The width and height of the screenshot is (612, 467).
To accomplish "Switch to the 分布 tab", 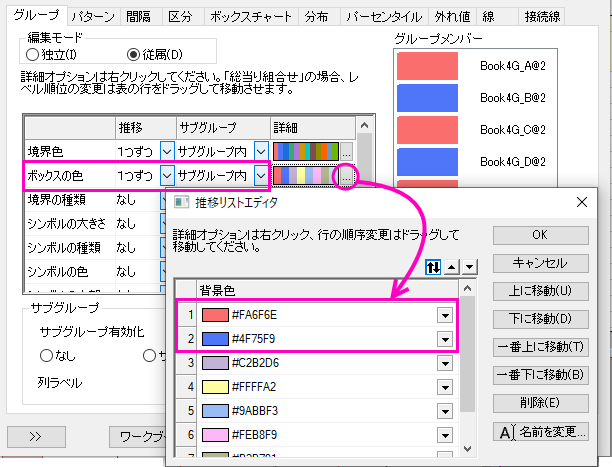I will [x=317, y=17].
